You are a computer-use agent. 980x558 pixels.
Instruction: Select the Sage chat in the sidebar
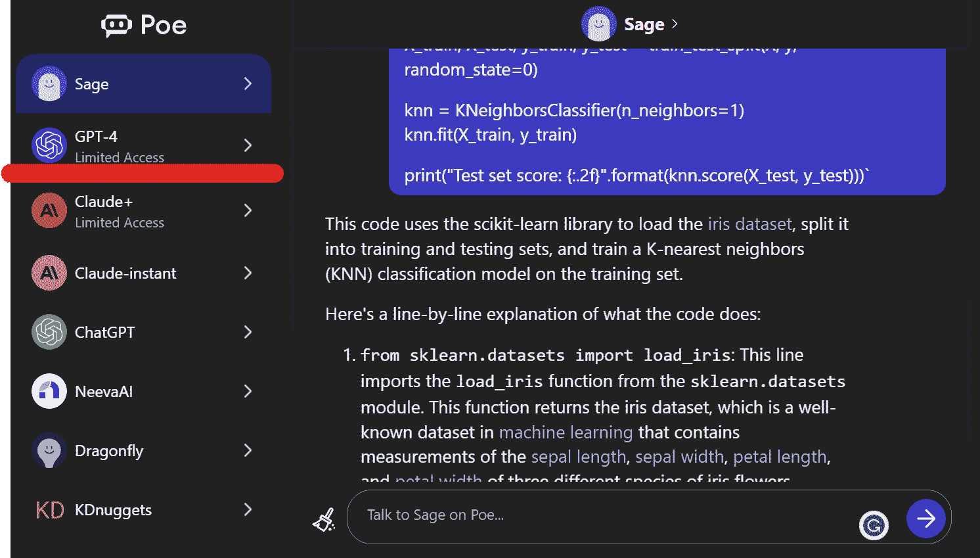click(143, 83)
